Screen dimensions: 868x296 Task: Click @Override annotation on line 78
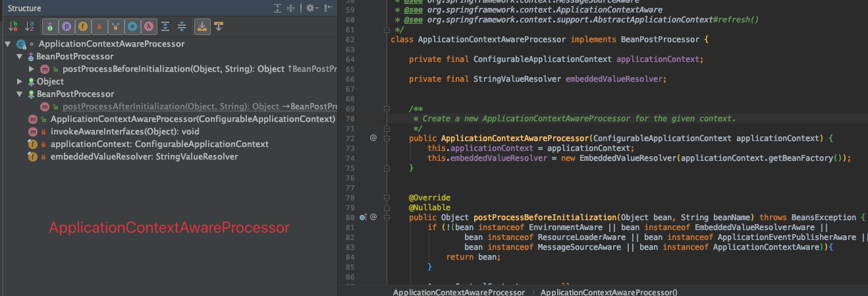click(429, 198)
